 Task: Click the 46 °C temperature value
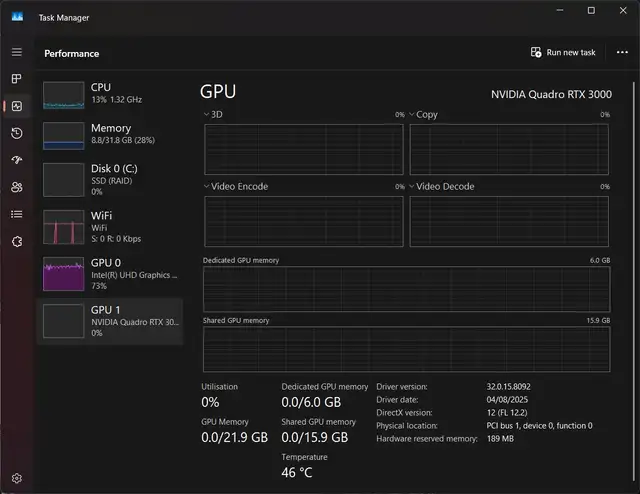tap(297, 472)
